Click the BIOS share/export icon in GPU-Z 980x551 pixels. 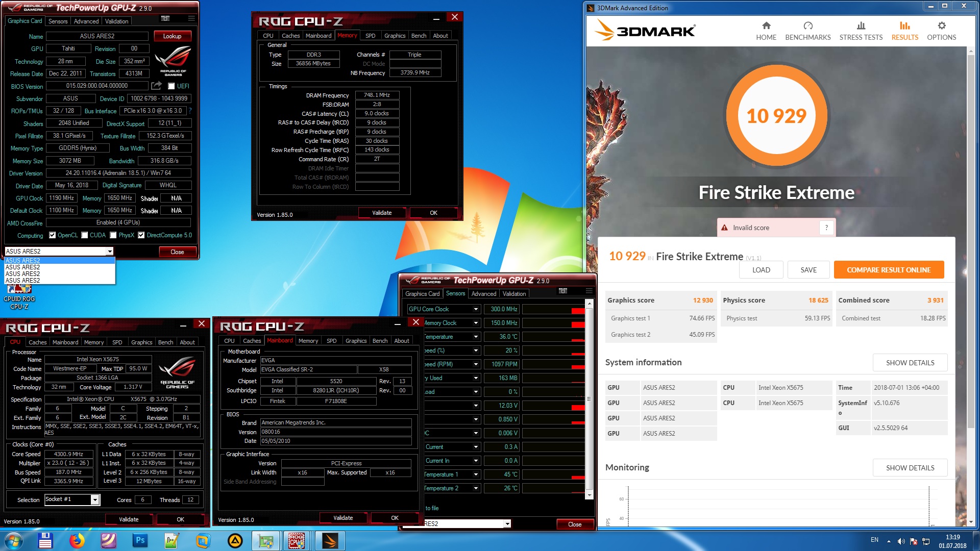157,86
